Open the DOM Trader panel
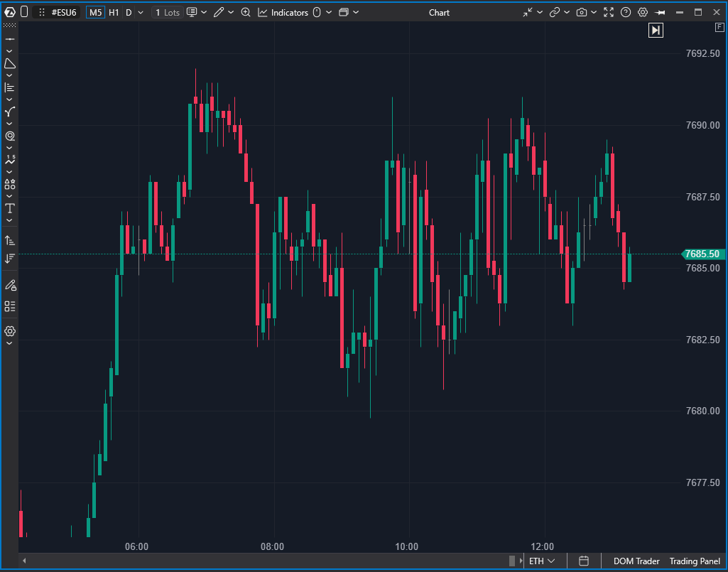Image resolution: width=728 pixels, height=572 pixels. pos(636,561)
